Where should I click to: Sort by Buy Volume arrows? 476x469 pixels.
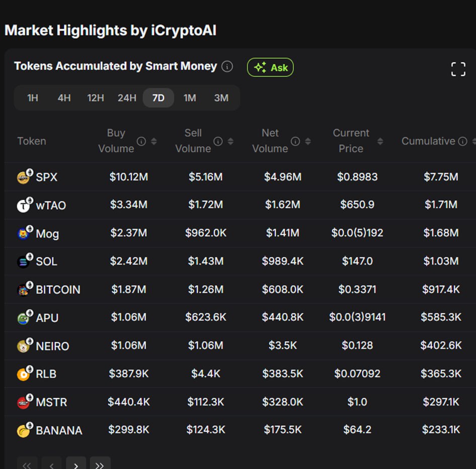(154, 141)
